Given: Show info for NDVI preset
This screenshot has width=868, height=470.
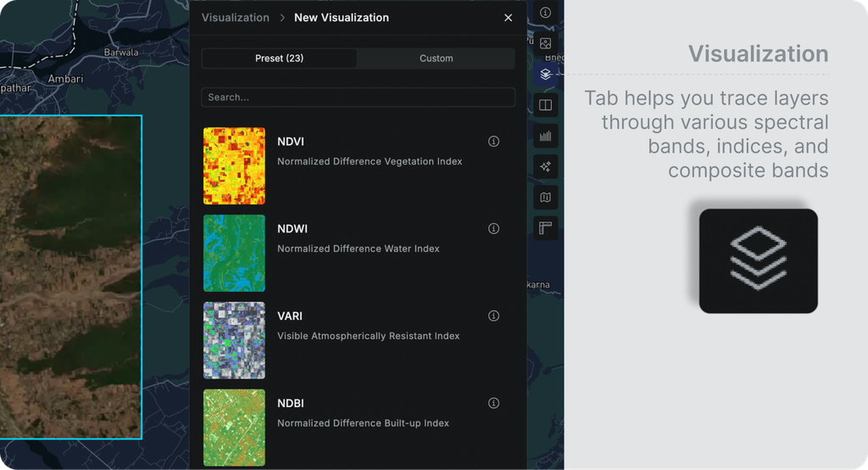Looking at the screenshot, I should point(494,142).
